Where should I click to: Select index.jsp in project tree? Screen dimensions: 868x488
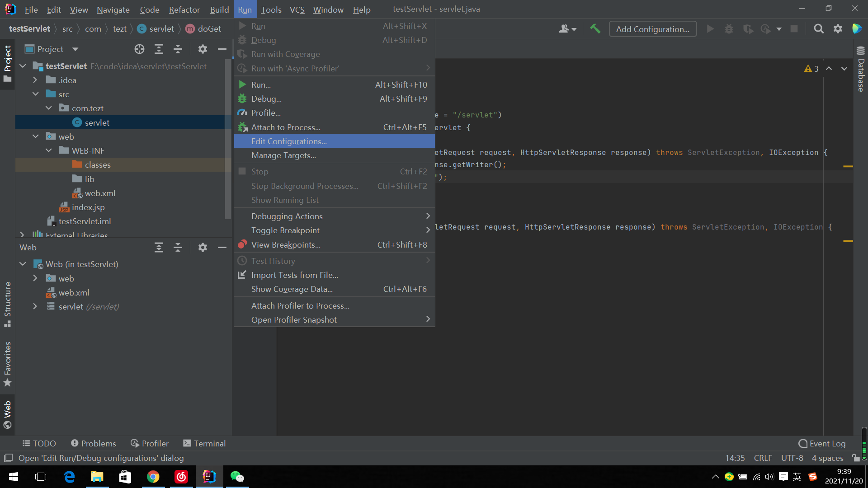(88, 207)
